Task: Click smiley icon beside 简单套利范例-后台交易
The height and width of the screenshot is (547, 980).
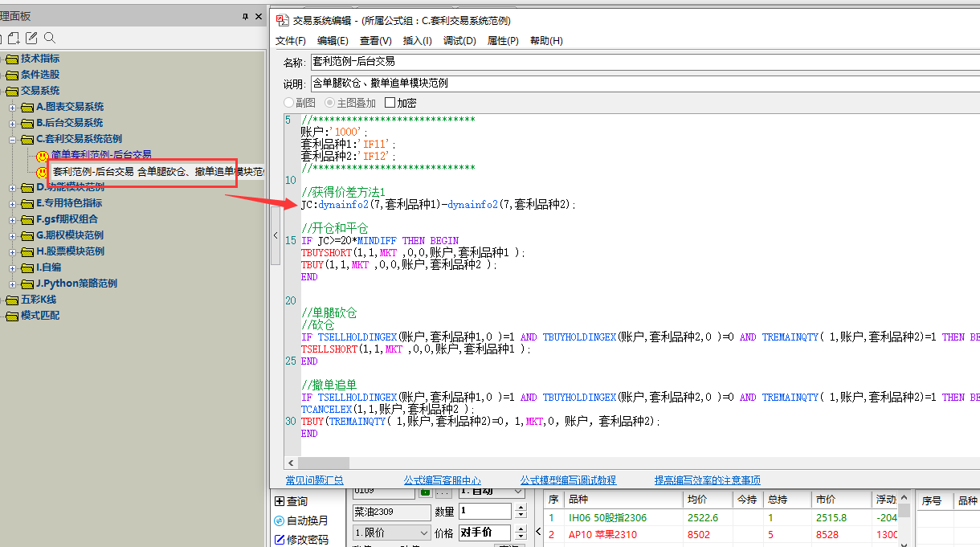Action: [x=43, y=155]
